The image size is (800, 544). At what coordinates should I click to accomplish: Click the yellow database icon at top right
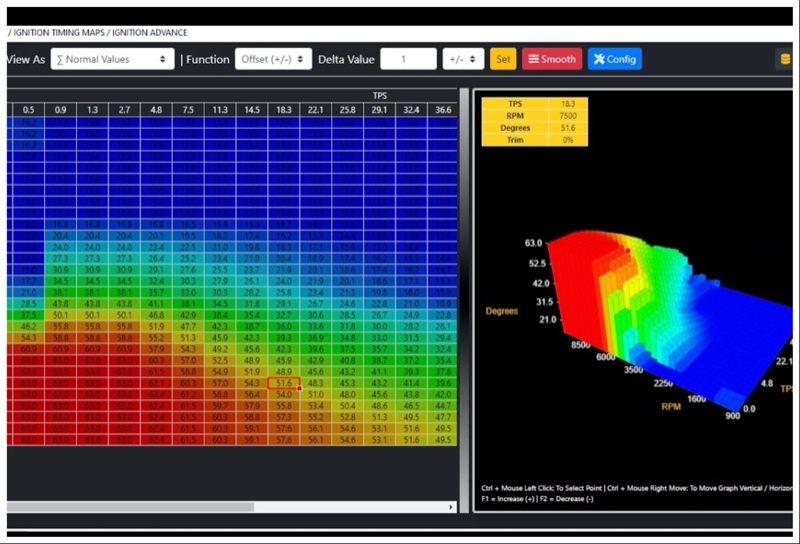784,59
